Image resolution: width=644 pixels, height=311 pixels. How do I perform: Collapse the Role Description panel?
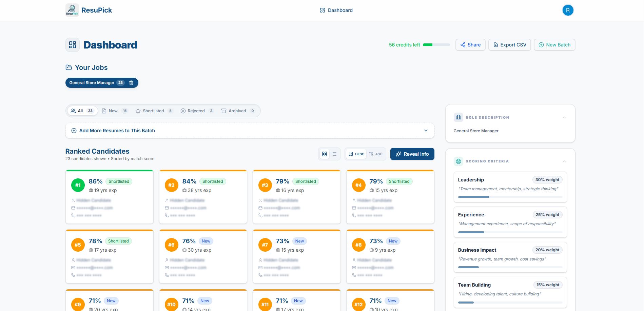pyautogui.click(x=564, y=117)
